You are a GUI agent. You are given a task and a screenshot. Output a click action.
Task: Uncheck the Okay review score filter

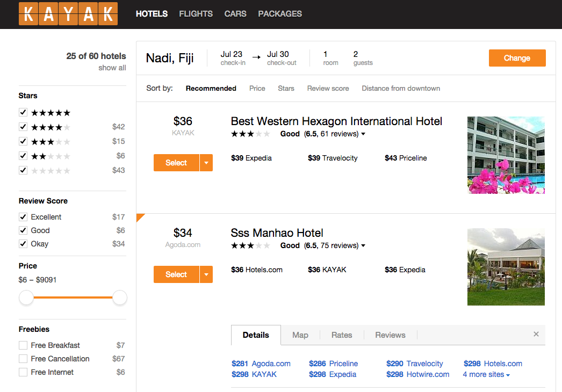23,244
